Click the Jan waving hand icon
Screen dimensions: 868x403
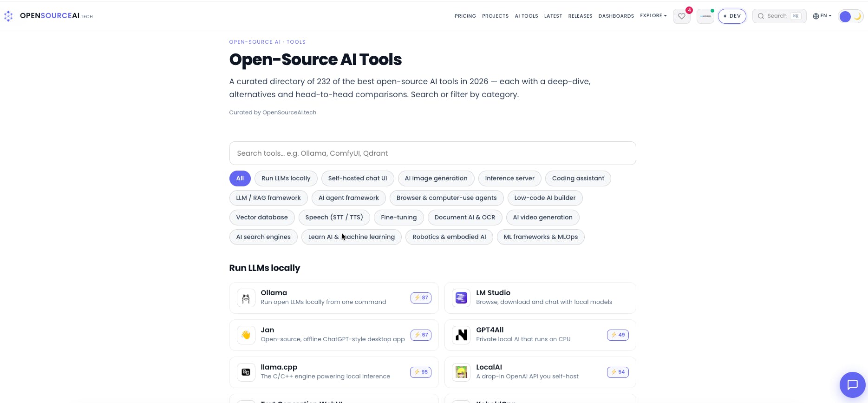click(246, 335)
